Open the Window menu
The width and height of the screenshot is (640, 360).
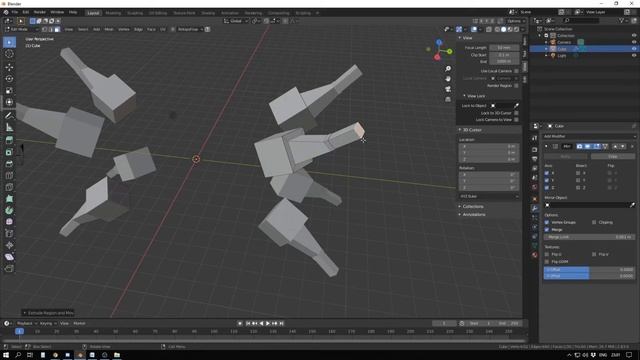pyautogui.click(x=57, y=12)
